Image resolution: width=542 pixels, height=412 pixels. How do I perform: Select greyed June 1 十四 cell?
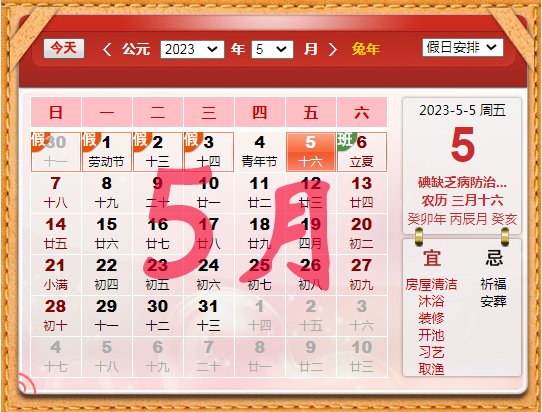(x=260, y=316)
